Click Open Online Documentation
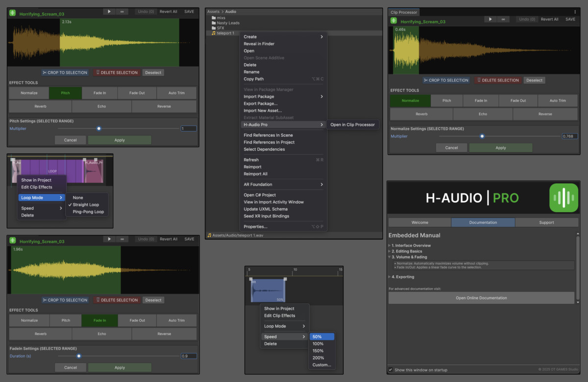Viewport: 588px width, 382px height. (481, 298)
